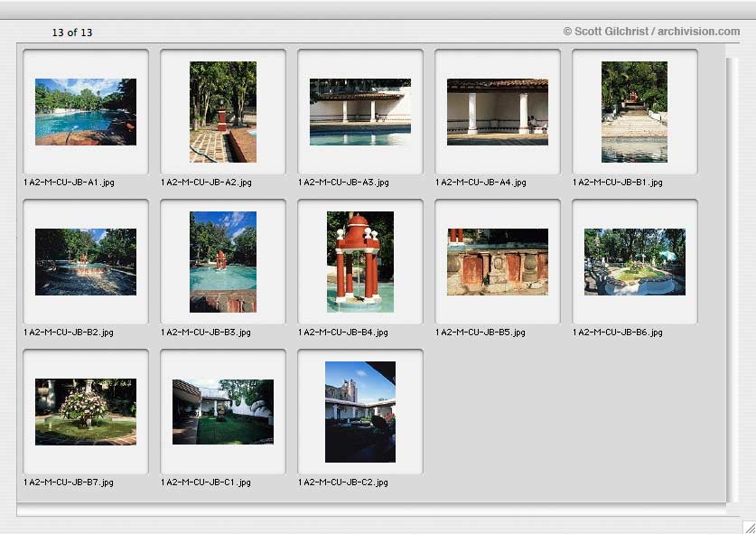The width and height of the screenshot is (756, 534).
Task: Select the stairway thumbnail 1A2-M-CU-JB-B1
Action: (634, 112)
